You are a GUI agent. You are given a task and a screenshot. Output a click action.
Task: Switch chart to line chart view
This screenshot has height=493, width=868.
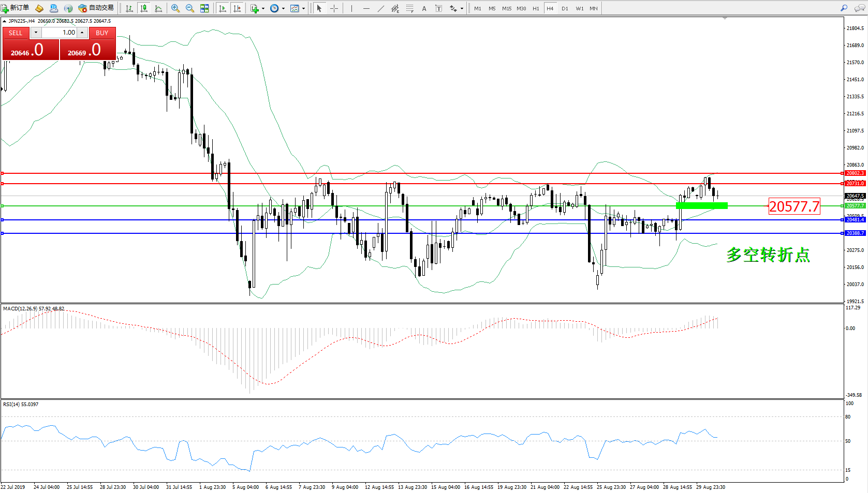(158, 8)
